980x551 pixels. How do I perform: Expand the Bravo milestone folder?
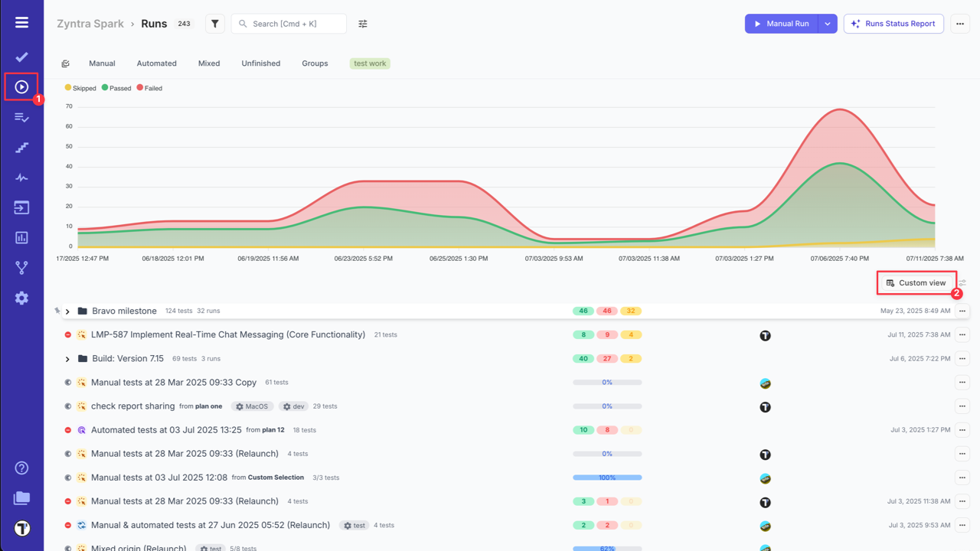coord(67,311)
